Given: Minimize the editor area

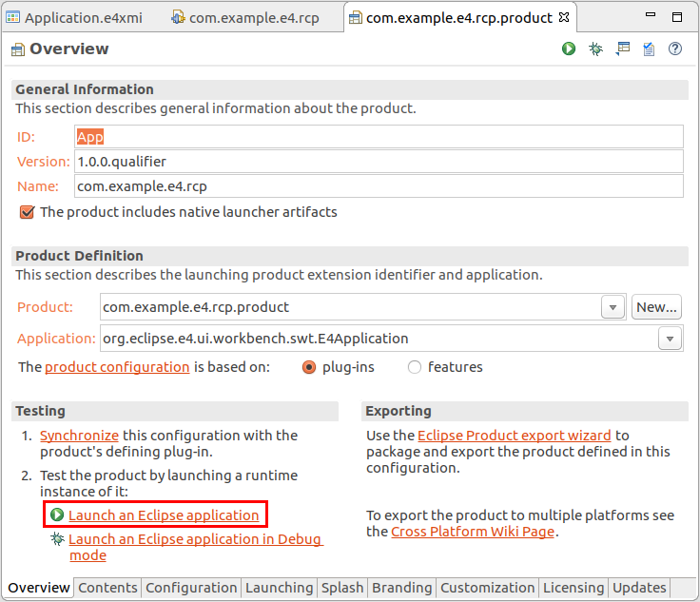Looking at the screenshot, I should (651, 15).
